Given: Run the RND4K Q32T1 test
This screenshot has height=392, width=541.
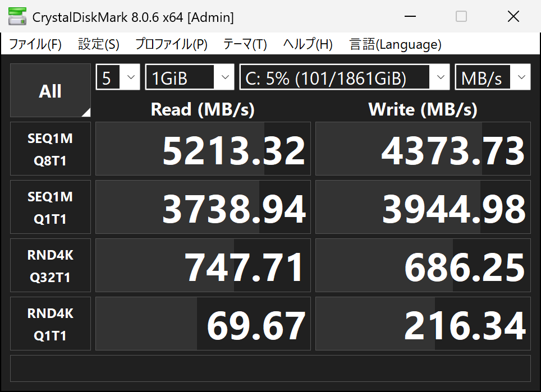Looking at the screenshot, I should [x=51, y=266].
